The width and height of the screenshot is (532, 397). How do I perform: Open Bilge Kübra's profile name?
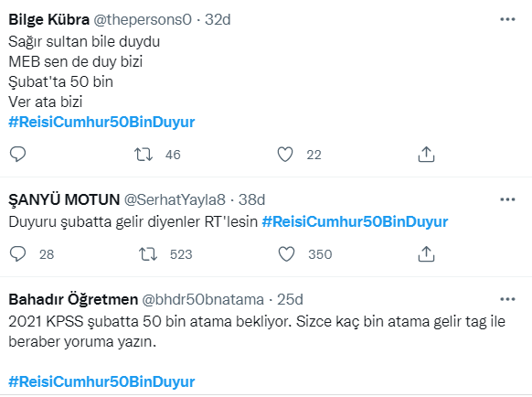(x=48, y=20)
